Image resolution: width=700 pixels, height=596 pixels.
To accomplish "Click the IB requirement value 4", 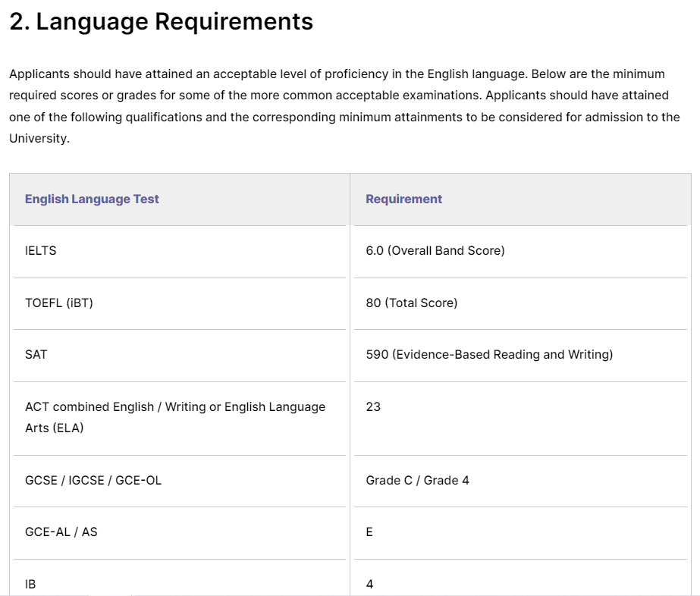I will coord(369,584).
